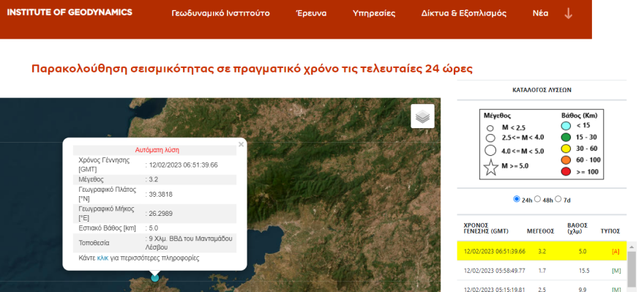Click the ΒΑΘΟΣ (χλμ) column header
Image resolution: width=644 pixels, height=292 pixels.
[x=577, y=228]
